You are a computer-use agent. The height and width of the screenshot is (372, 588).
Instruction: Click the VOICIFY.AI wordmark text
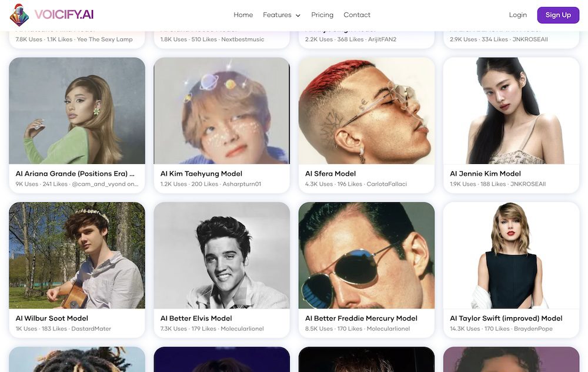(64, 15)
